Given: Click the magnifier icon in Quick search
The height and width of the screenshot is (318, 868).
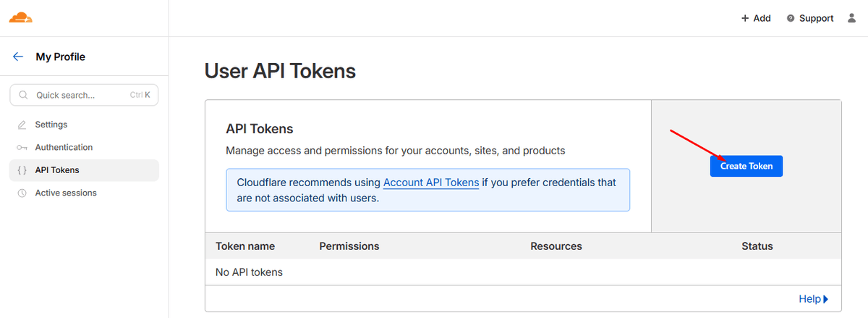Looking at the screenshot, I should click(24, 95).
